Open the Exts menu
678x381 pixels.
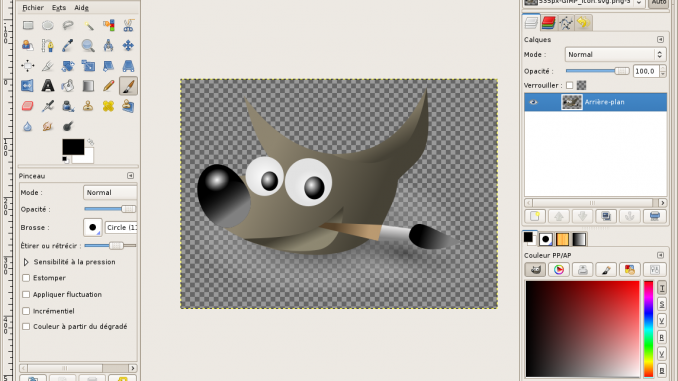pos(59,7)
